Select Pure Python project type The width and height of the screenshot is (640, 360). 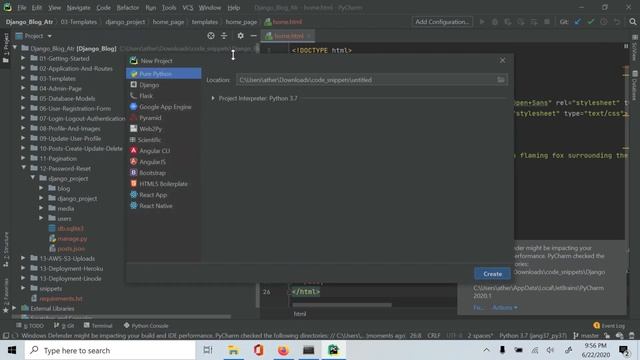[164, 74]
